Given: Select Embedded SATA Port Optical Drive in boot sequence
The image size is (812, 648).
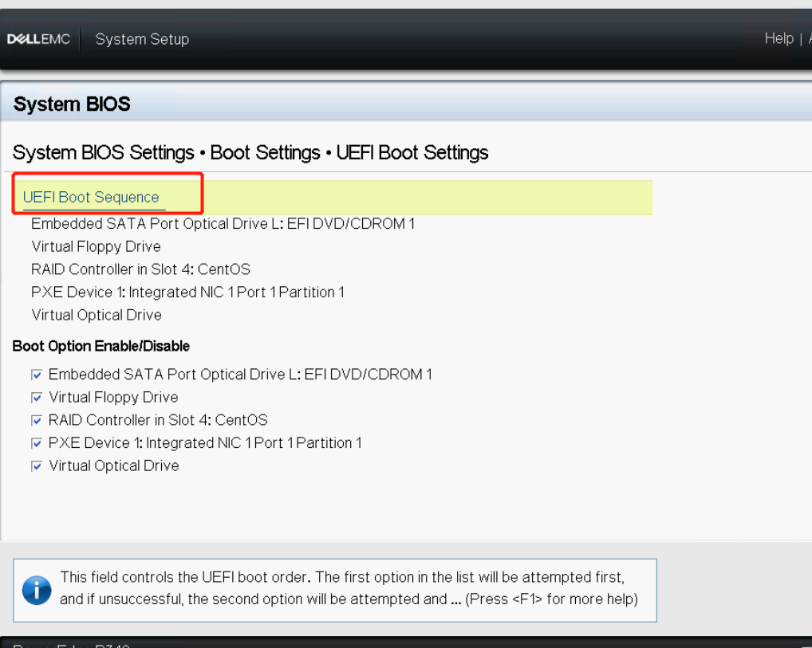Looking at the screenshot, I should point(223,224).
